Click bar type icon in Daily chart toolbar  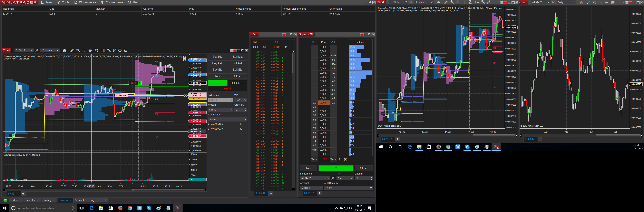(x=581, y=2)
